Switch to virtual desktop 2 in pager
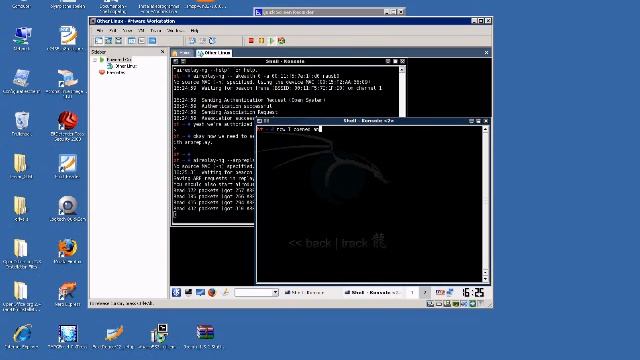The height and width of the screenshot is (360, 640). coord(425,292)
